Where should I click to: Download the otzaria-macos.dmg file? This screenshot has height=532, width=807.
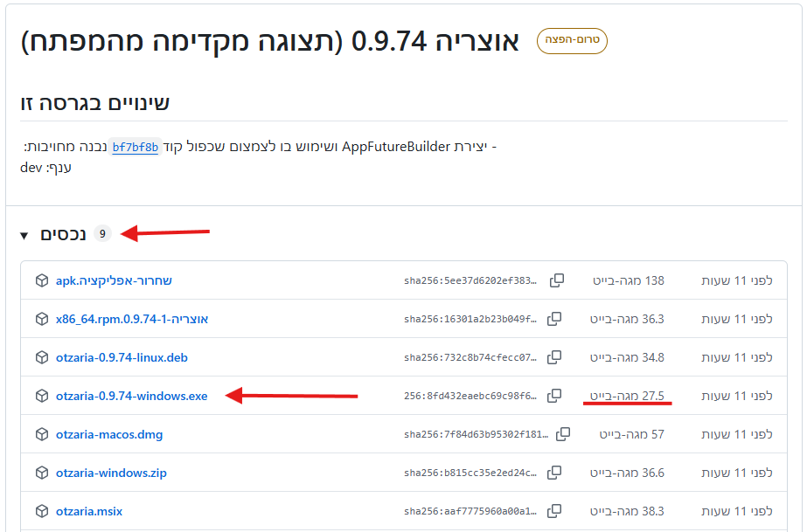(109, 434)
